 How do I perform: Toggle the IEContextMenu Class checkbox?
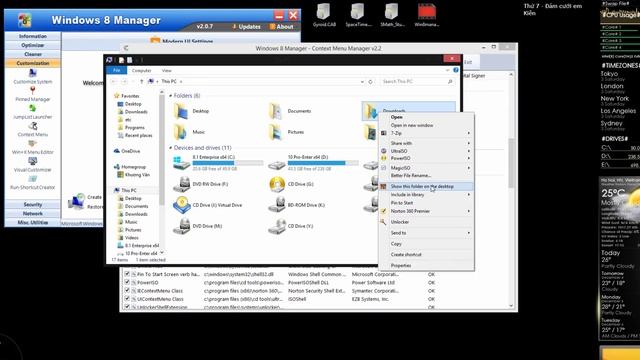(x=127, y=290)
